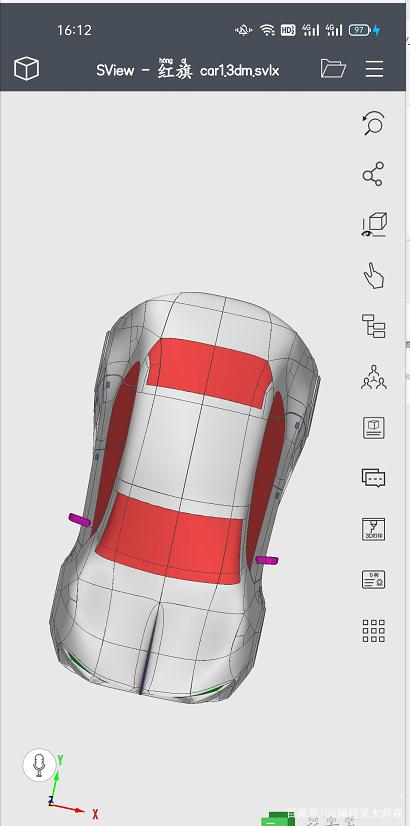Tap the 3D printing icon
Image resolution: width=410 pixels, height=826 pixels.
click(x=374, y=529)
